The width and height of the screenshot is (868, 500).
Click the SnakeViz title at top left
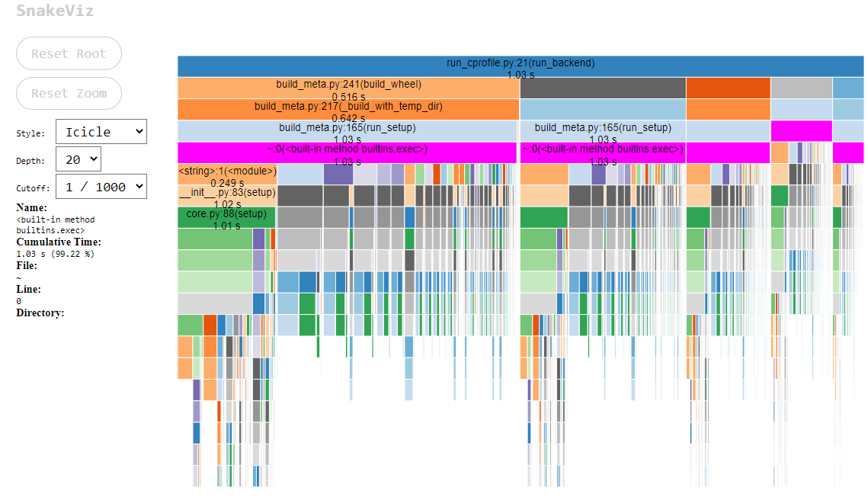pyautogui.click(x=47, y=11)
